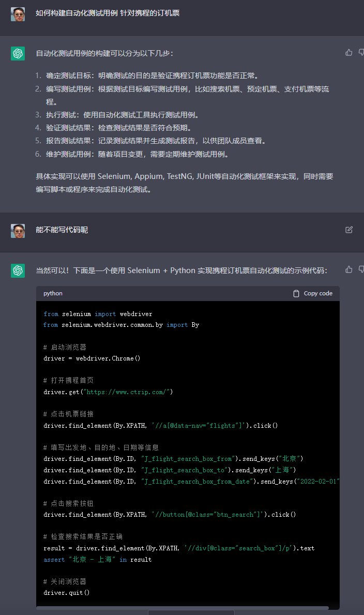Click the comment # 点击搜索按钮
Viewport: 364px width, 615px height.
pos(68,504)
